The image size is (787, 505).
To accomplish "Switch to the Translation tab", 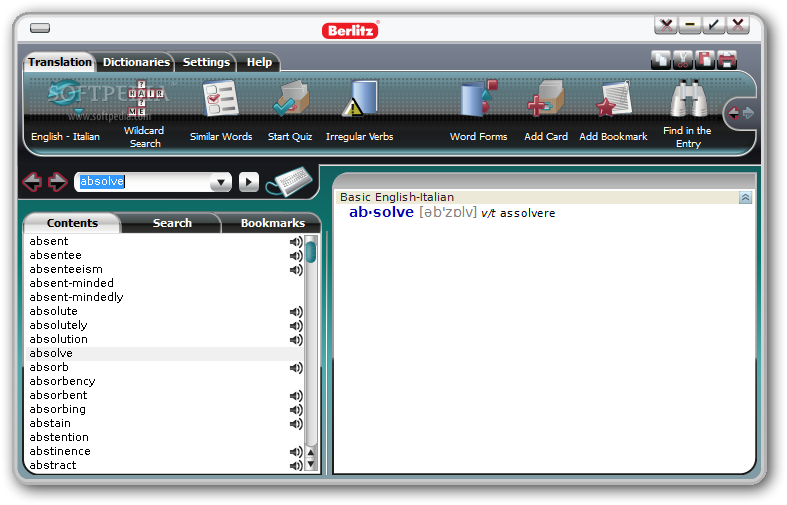I will pos(60,62).
